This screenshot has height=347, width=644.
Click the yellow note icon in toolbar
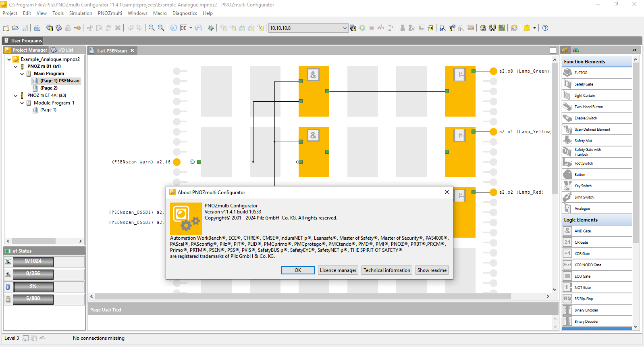pos(527,28)
